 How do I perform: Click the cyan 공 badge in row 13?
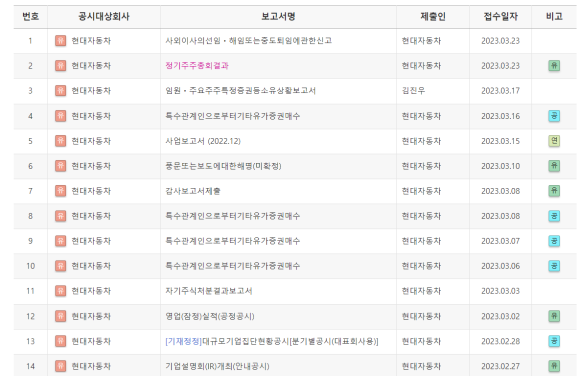(554, 341)
